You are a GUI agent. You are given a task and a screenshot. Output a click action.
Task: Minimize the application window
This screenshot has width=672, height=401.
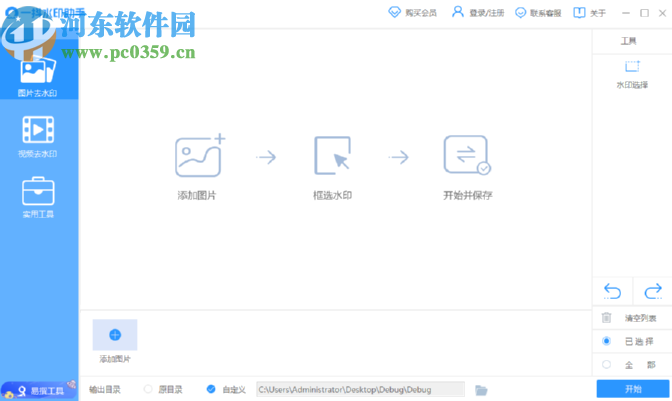click(x=626, y=13)
